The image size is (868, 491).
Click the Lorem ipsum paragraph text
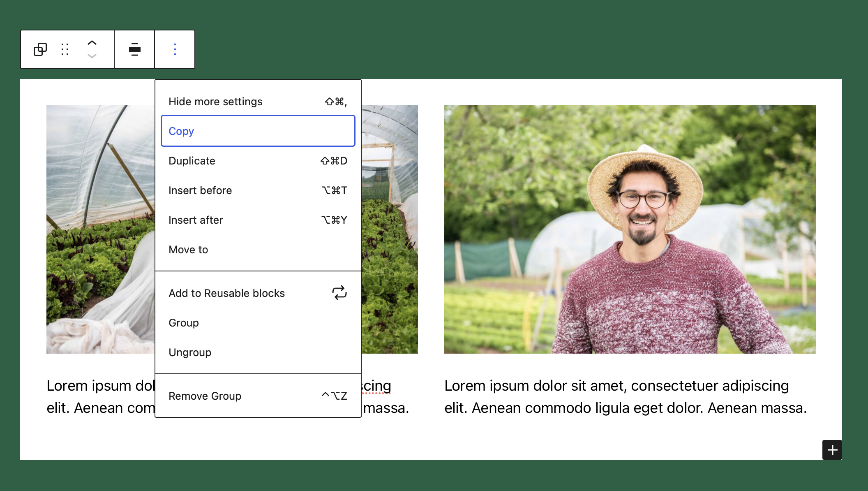pyautogui.click(x=616, y=396)
